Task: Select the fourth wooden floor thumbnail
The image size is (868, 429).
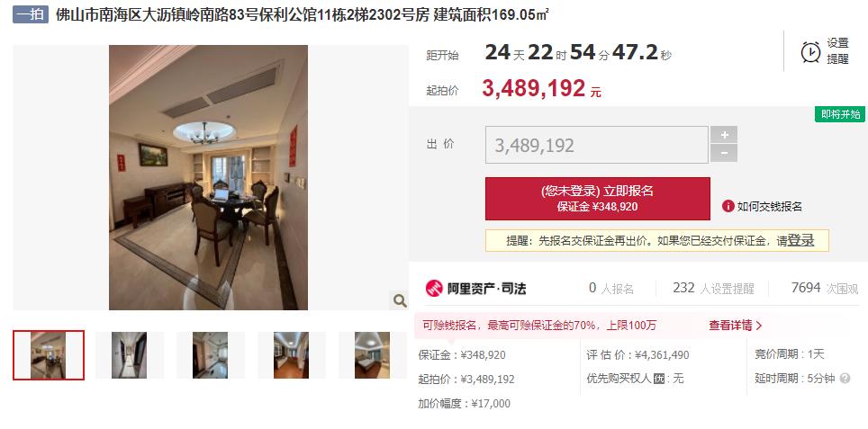Action: coord(291,355)
